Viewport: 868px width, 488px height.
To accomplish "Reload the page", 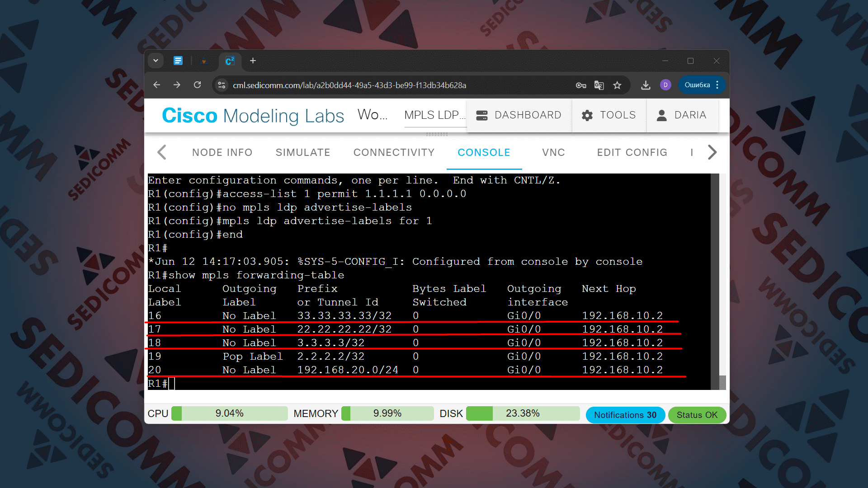I will tap(197, 85).
